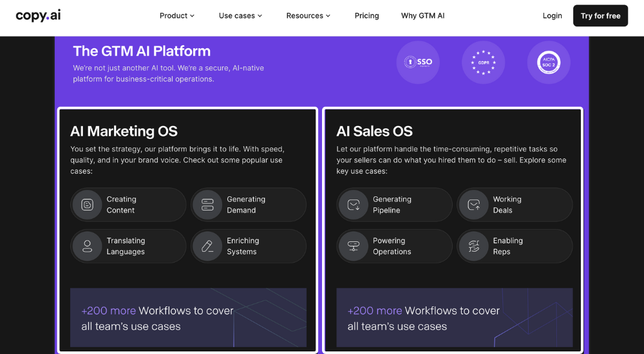Open the Generating Pipeline use case

pos(394,205)
